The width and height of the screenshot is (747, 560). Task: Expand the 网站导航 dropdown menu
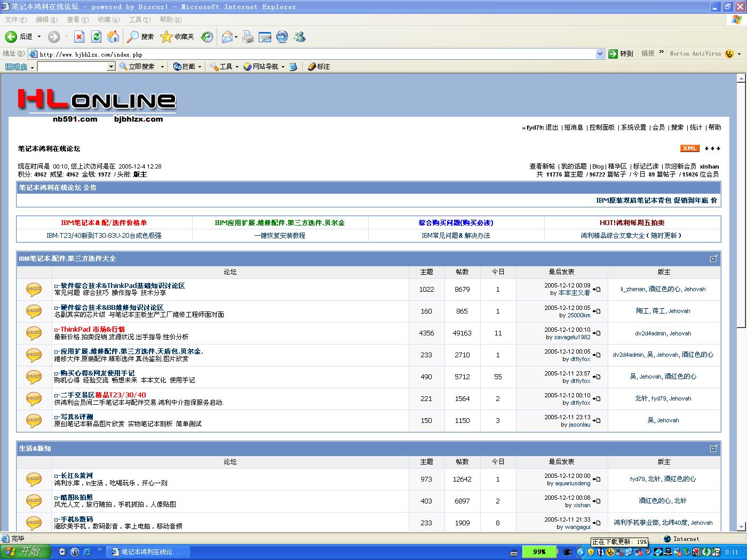(x=283, y=67)
